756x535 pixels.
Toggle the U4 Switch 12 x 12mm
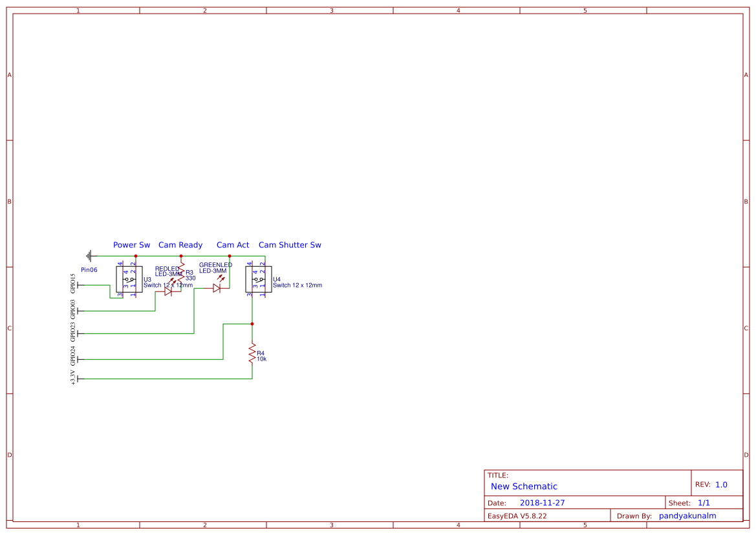pyautogui.click(x=259, y=280)
